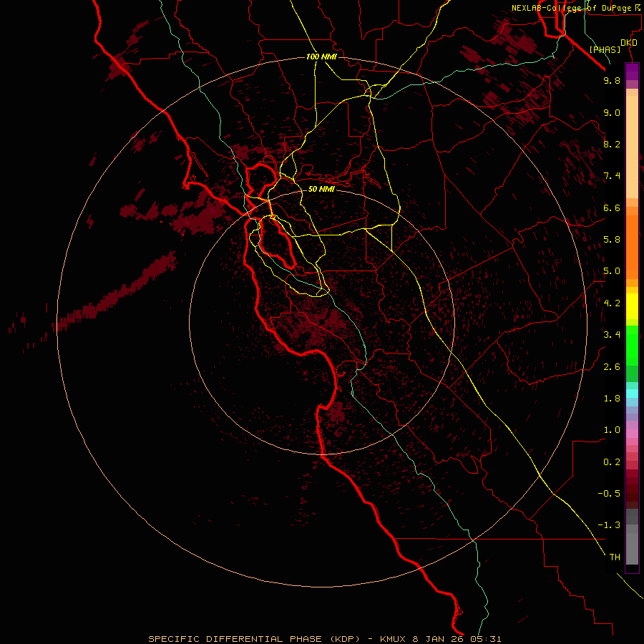Viewport: 644px width, 644px height.
Task: Click the 1.0 scale value
Action: (x=612, y=430)
